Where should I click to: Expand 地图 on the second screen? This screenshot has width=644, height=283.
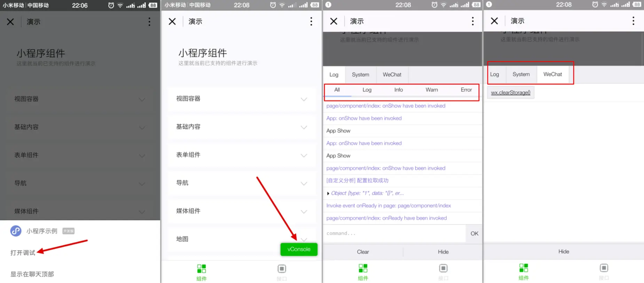pyautogui.click(x=242, y=239)
